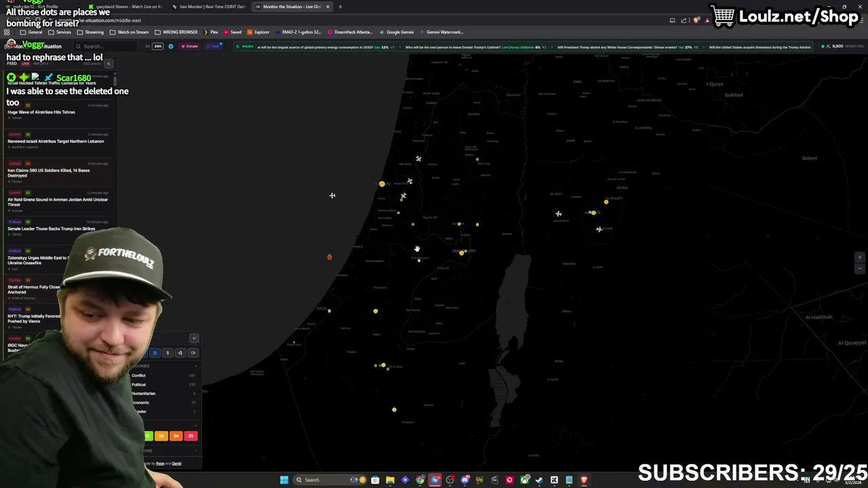Select the S4 severity swatch

[x=176, y=436]
